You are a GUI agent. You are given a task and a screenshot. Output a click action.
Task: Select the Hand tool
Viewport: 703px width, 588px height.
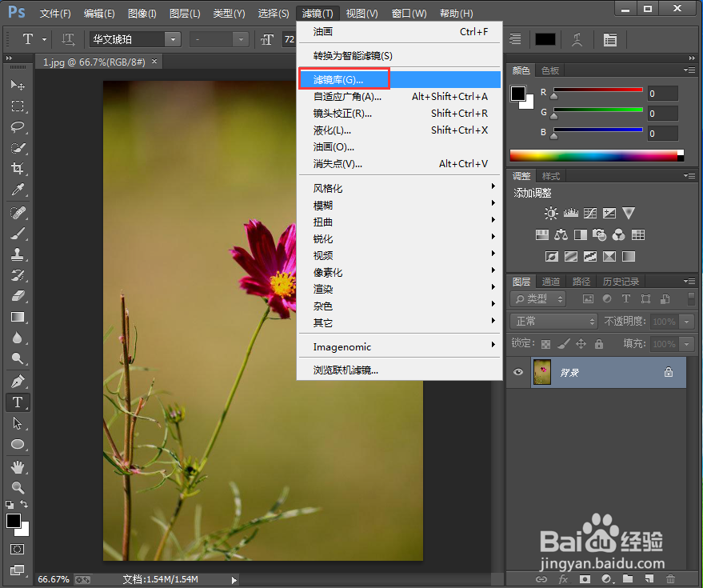click(x=18, y=467)
